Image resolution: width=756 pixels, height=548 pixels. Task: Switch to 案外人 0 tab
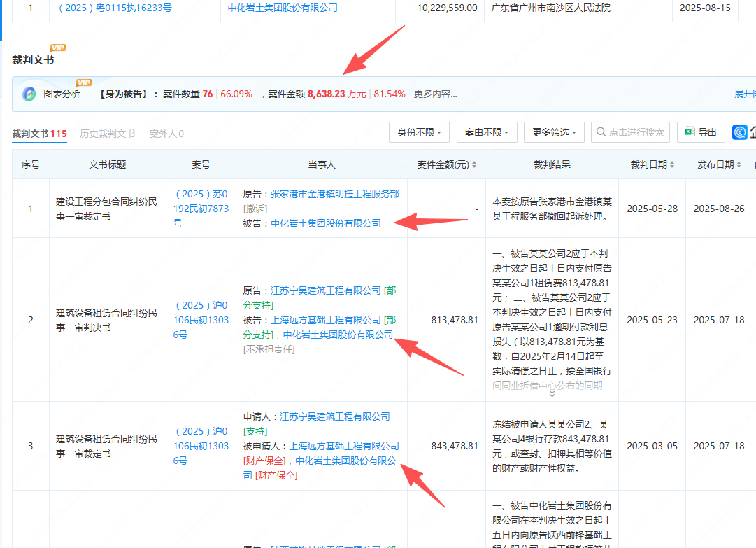[x=166, y=134]
